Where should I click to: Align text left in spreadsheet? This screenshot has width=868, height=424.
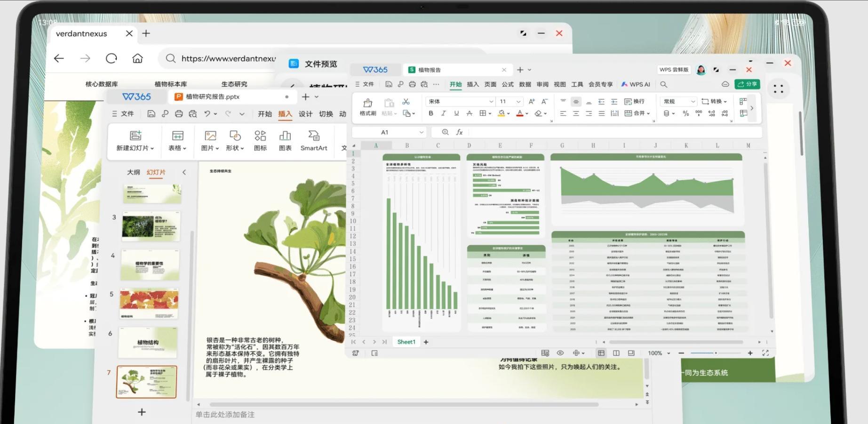[563, 113]
